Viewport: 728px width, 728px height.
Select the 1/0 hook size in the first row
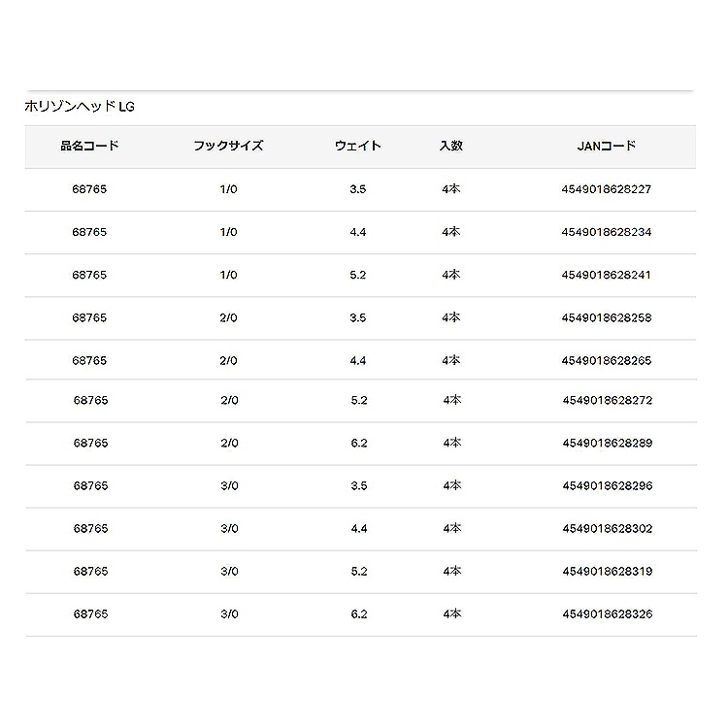(x=229, y=190)
